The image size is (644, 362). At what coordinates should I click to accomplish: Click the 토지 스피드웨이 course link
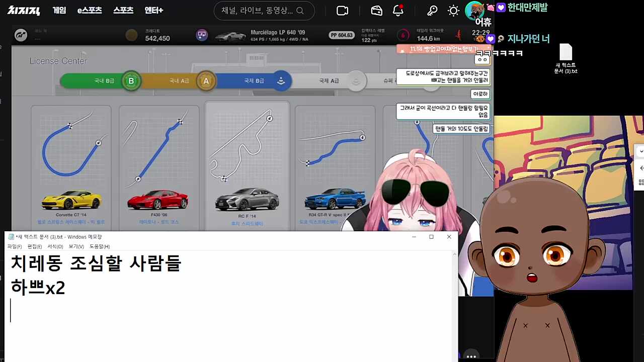[247, 223]
